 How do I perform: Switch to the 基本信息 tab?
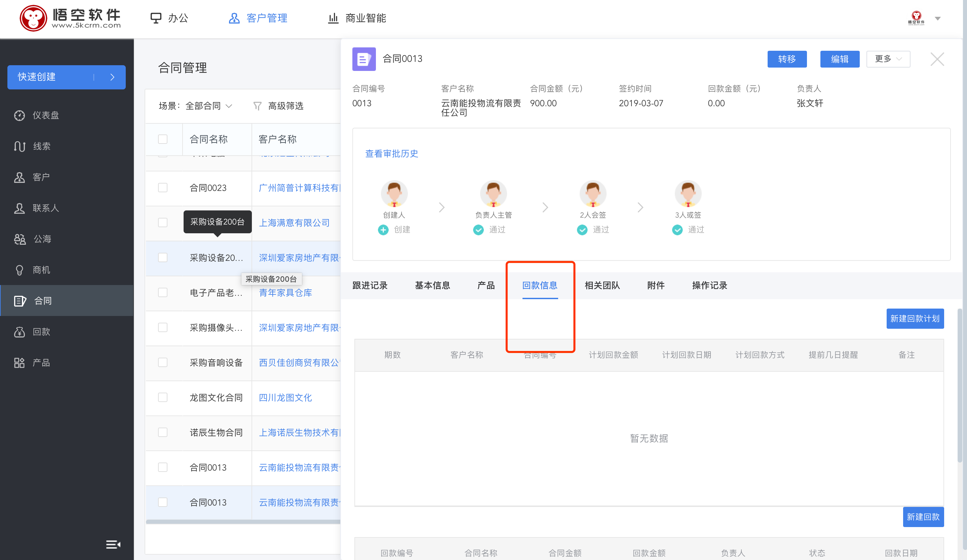(x=432, y=285)
